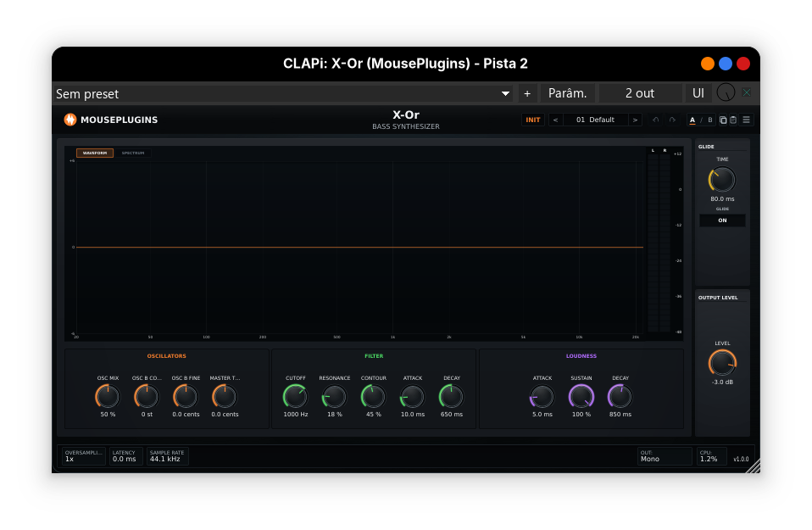Open the hamburger menu icon
This screenshot has width=812, height=530.
click(746, 120)
